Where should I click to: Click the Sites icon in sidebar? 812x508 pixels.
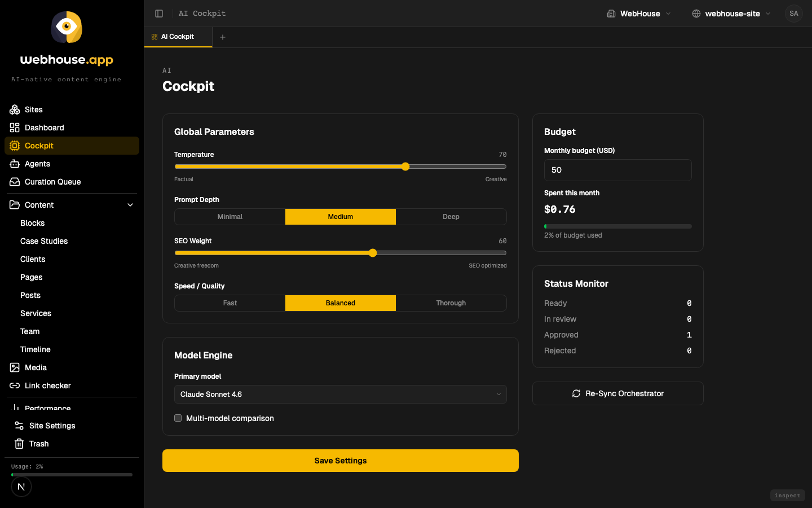[x=15, y=110]
